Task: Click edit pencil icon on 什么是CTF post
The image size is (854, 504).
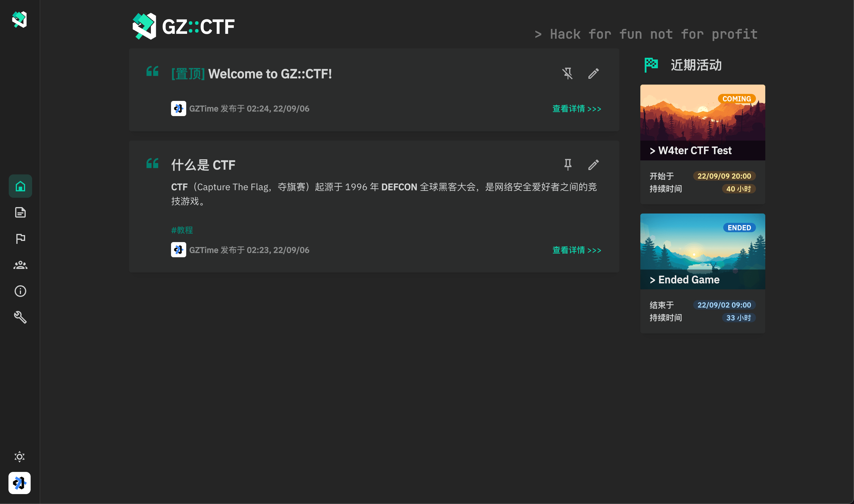Action: [594, 164]
